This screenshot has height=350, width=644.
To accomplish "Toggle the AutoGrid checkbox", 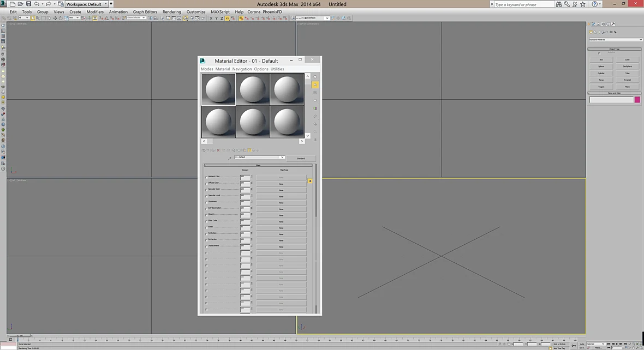I will click(x=599, y=53).
